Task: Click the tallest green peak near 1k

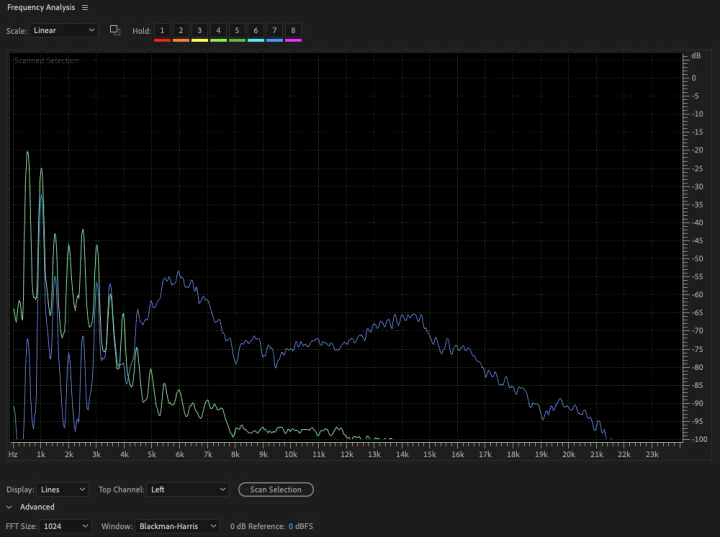Action: tap(27, 153)
